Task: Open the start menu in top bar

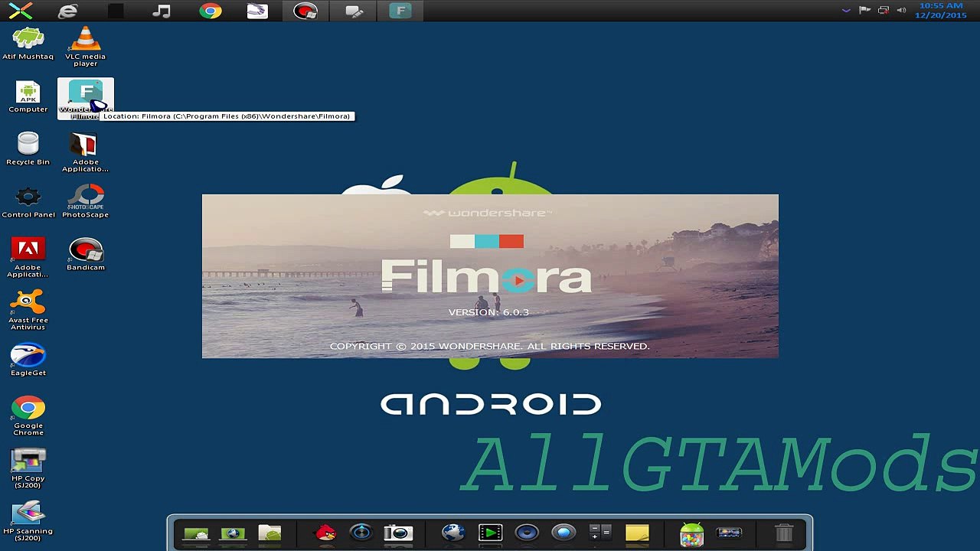Action: 21,11
